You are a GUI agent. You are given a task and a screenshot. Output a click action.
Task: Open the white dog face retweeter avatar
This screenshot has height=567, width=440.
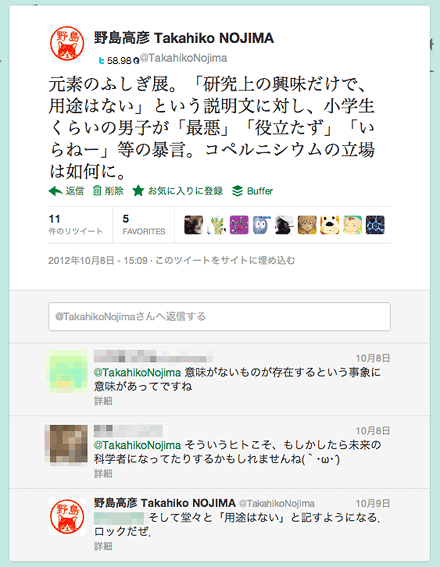point(330,225)
